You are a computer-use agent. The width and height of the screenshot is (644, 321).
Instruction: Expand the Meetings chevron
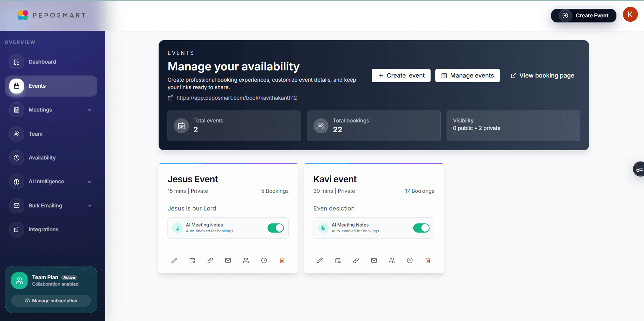pyautogui.click(x=90, y=110)
